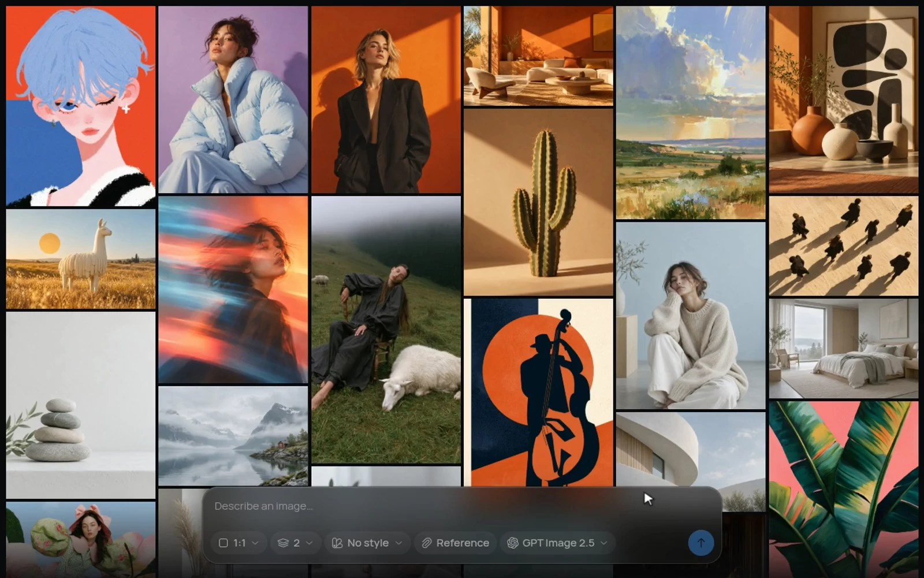Image resolution: width=924 pixels, height=578 pixels.
Task: Click the blue send arrow button
Action: click(701, 543)
